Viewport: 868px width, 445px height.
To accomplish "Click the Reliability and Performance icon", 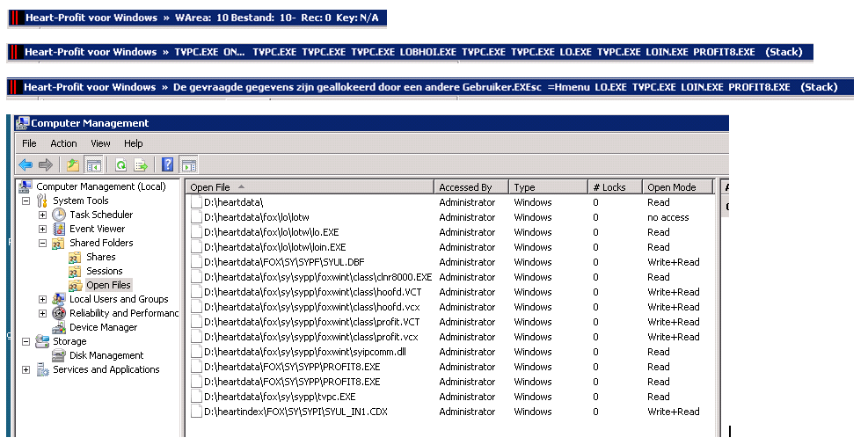I will [59, 313].
